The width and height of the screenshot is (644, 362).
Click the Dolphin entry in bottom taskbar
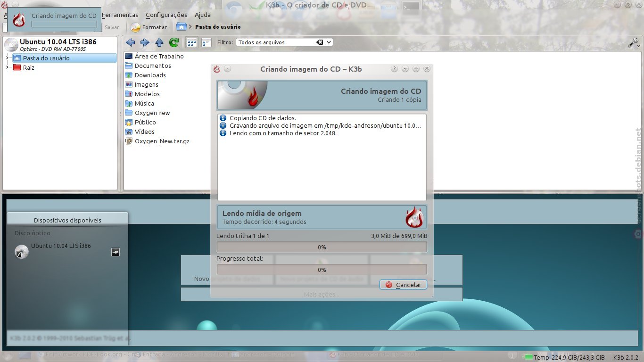click(264, 354)
